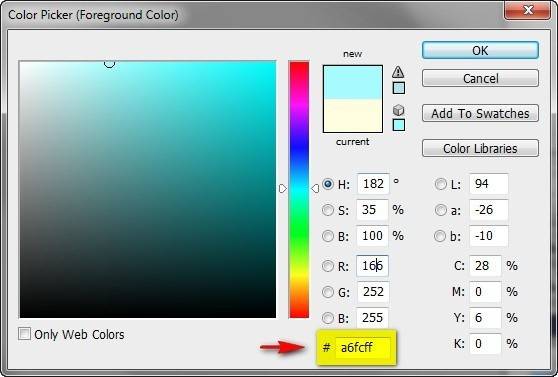
Task: Click the circular marker in color field
Action: tap(109, 63)
